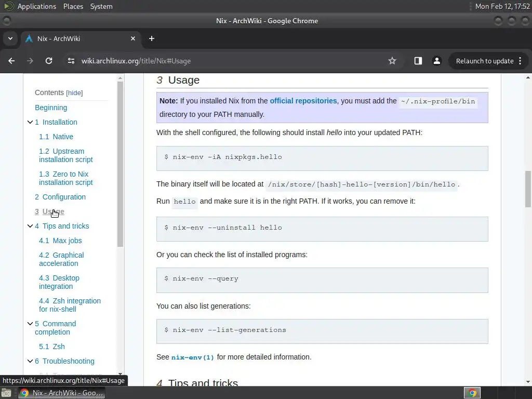Close the Nix - ArchWiki tab

pos(133,38)
